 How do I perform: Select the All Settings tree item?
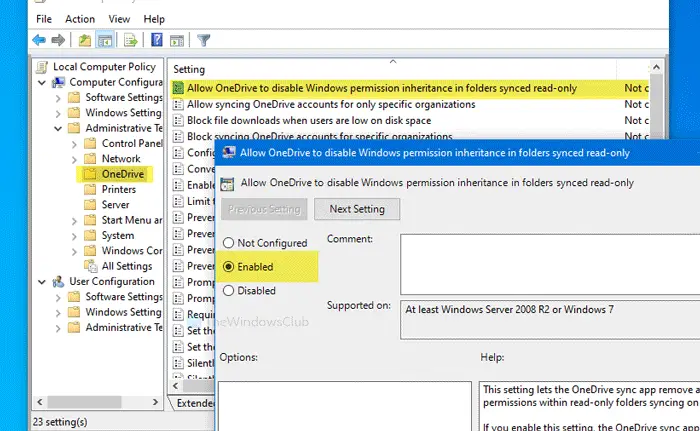click(x=127, y=266)
